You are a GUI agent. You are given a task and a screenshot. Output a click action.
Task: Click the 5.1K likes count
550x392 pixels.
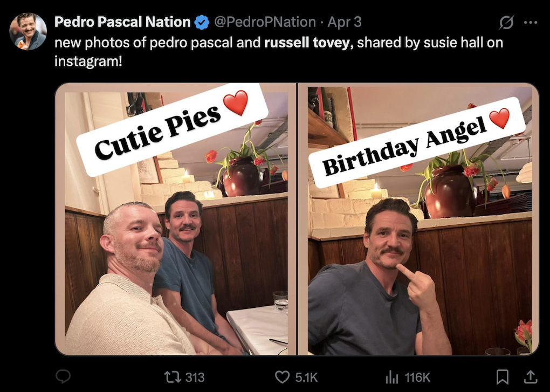(x=306, y=377)
